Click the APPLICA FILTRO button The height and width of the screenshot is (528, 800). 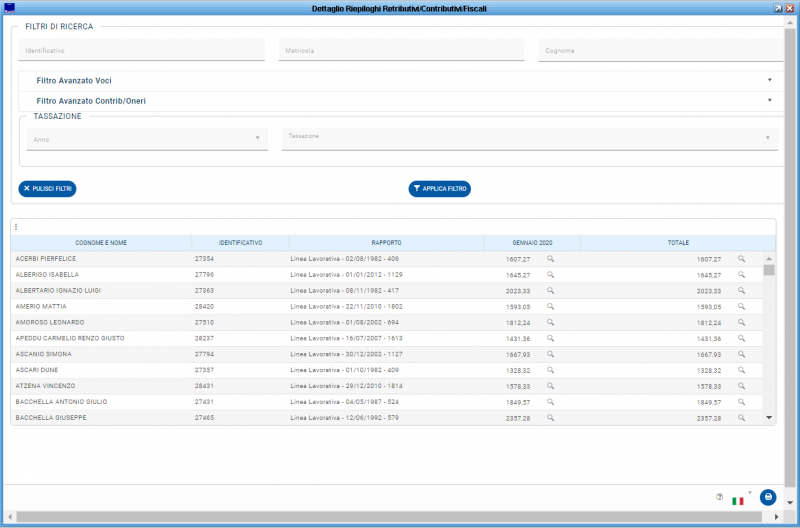439,188
